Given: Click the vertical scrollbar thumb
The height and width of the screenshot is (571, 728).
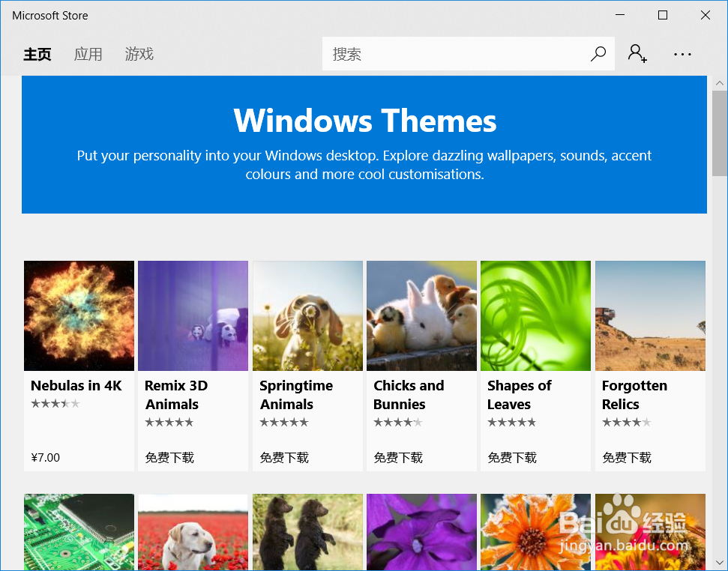Looking at the screenshot, I should 720,133.
